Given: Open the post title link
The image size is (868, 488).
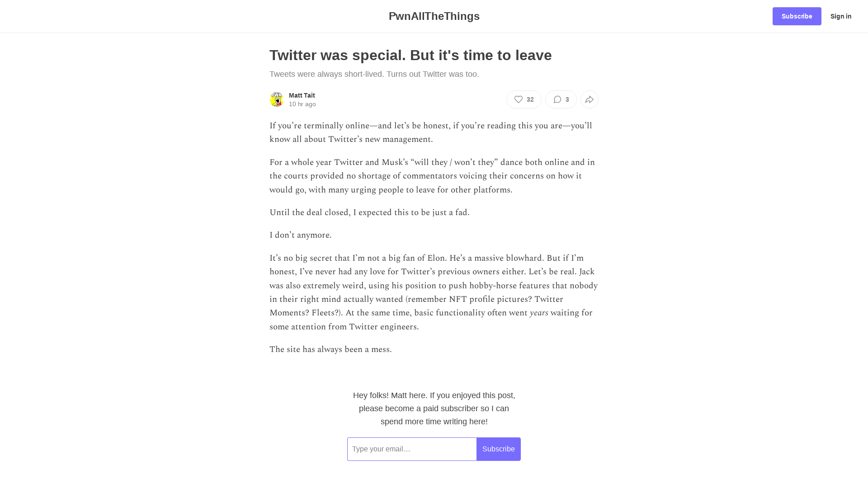Looking at the screenshot, I should pos(410,55).
